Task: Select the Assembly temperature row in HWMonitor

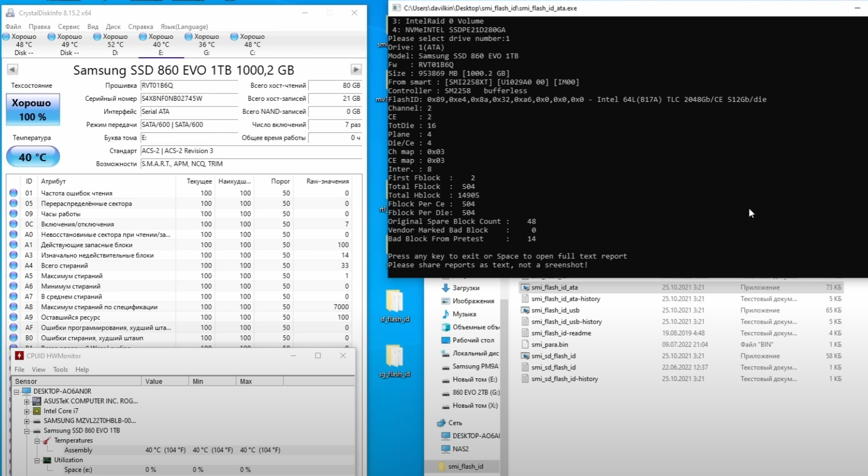Action: point(183,450)
